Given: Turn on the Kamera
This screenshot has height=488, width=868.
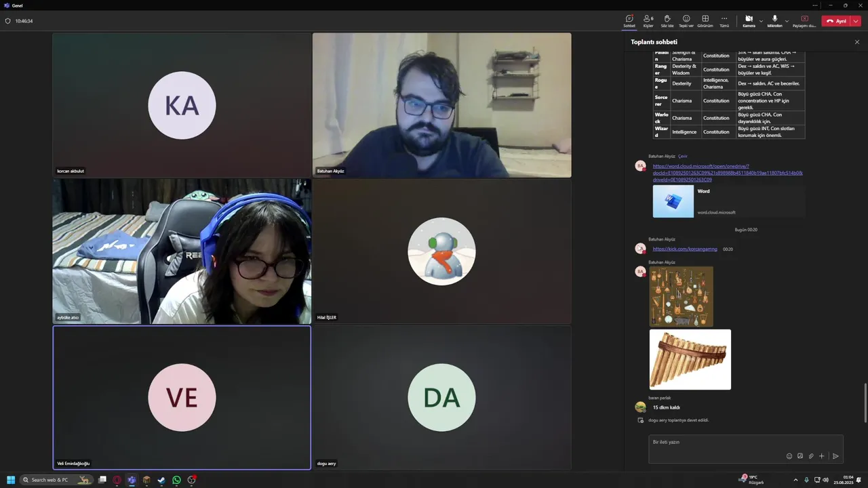Looking at the screenshot, I should 749,21.
